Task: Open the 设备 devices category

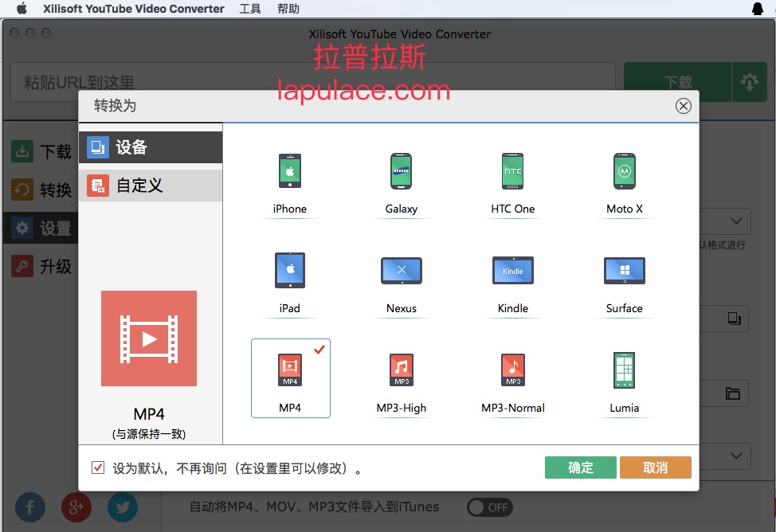Action: [151, 147]
